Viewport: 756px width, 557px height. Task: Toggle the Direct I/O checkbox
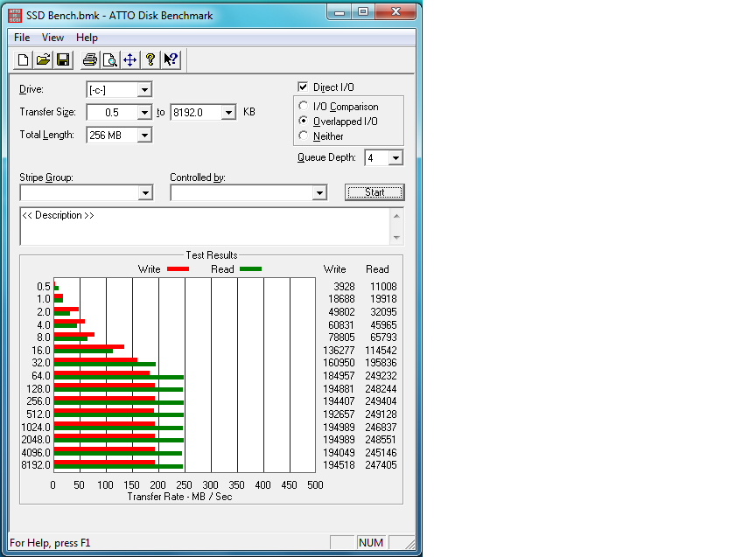[303, 87]
